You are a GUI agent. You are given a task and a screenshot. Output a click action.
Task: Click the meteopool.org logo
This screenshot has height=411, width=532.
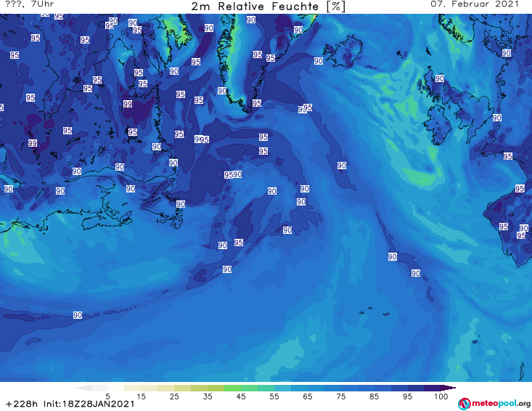[x=494, y=404]
